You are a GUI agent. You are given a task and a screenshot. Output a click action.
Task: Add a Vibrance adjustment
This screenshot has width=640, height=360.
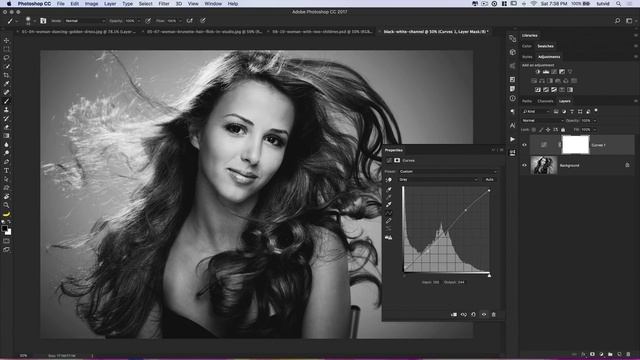coord(570,72)
